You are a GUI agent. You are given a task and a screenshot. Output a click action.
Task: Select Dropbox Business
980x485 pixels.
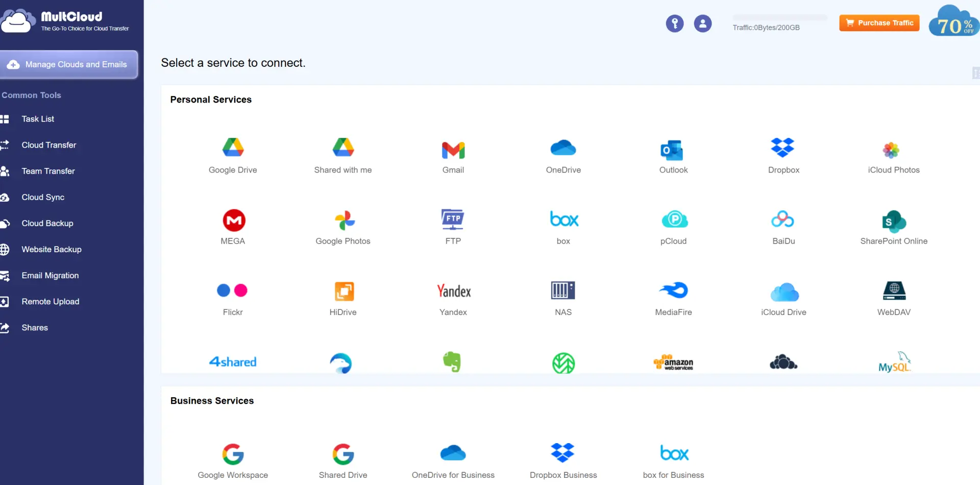click(x=563, y=461)
